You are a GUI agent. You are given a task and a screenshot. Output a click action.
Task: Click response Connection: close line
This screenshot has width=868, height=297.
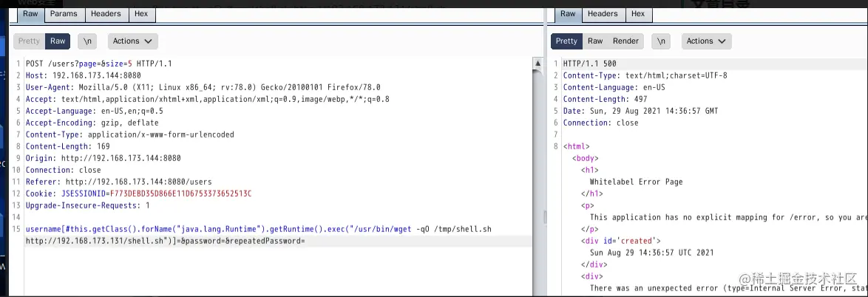(600, 123)
